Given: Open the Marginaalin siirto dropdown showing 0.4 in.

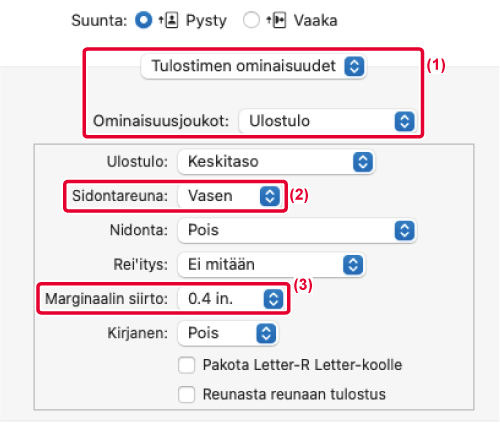Looking at the screenshot, I should pos(232,299).
